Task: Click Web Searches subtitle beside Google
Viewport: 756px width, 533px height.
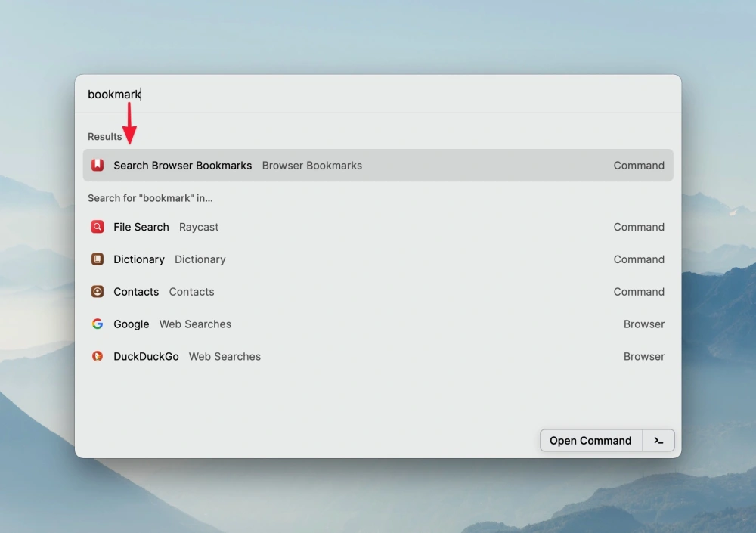Action: coord(195,324)
